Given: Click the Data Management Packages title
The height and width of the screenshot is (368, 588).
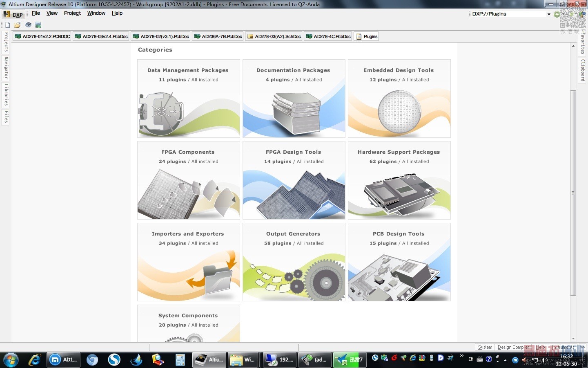Looking at the screenshot, I should (x=188, y=70).
